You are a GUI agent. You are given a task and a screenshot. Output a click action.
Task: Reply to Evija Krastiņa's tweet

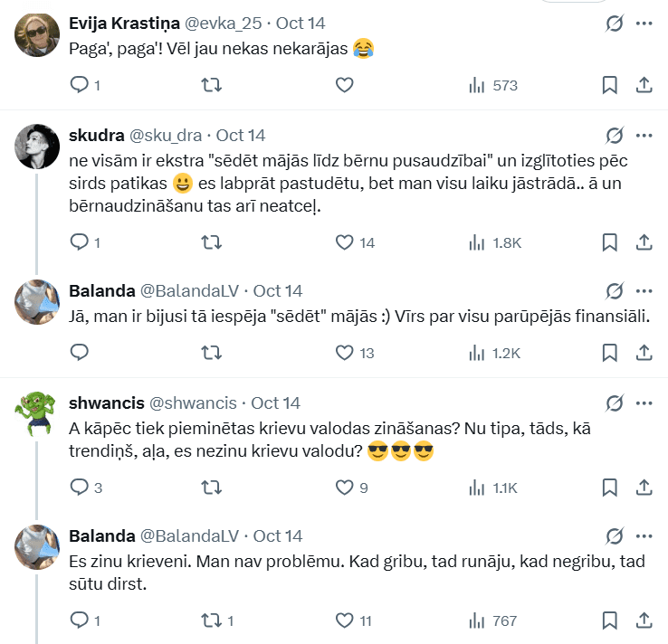tap(80, 85)
